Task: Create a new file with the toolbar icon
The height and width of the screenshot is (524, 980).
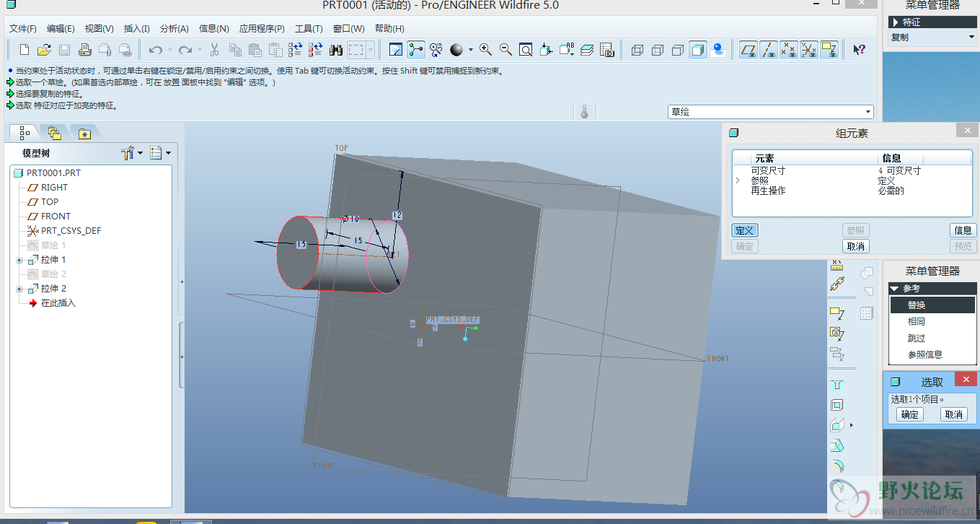Action: pyautogui.click(x=25, y=50)
